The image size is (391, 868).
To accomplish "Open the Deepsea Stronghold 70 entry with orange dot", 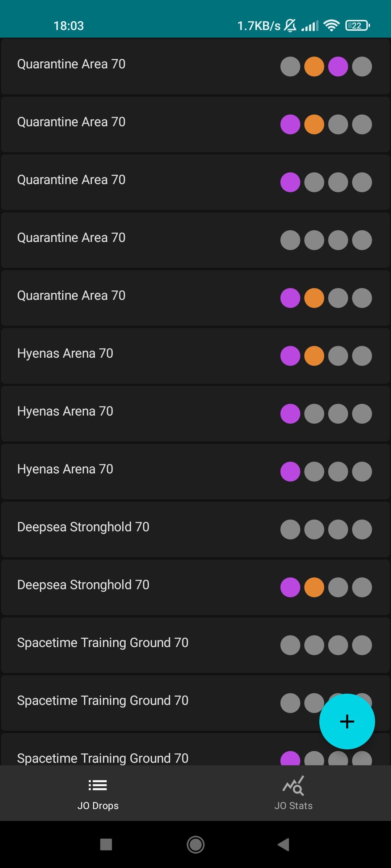I will [x=195, y=587].
